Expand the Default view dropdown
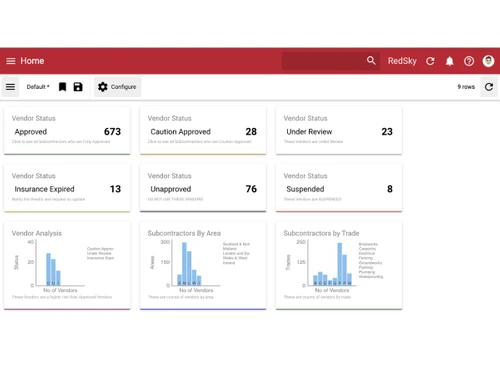The image size is (500, 375). point(38,87)
